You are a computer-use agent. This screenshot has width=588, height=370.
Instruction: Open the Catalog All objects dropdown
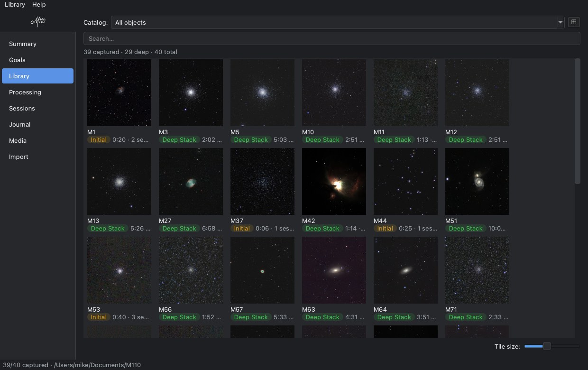[x=338, y=22]
